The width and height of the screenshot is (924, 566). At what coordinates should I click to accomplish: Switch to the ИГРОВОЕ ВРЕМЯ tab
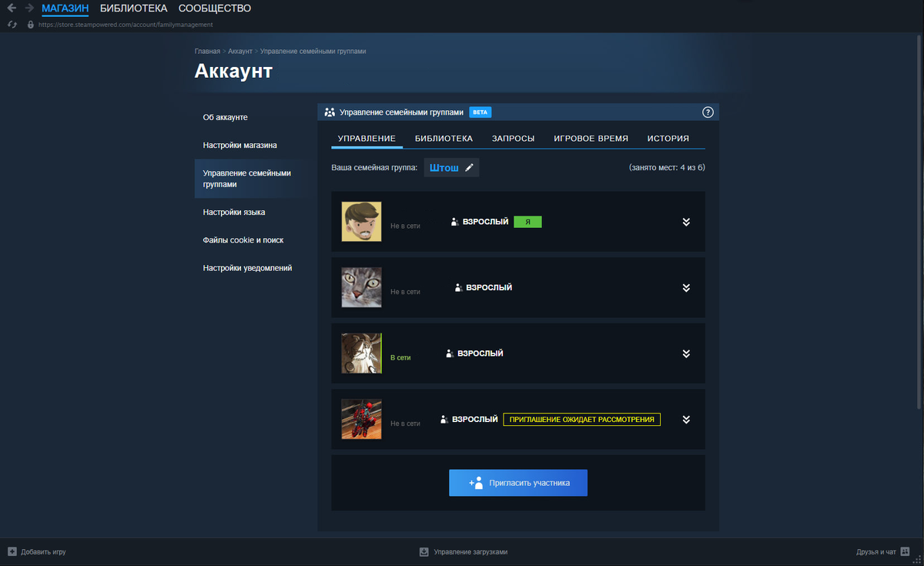pyautogui.click(x=591, y=139)
